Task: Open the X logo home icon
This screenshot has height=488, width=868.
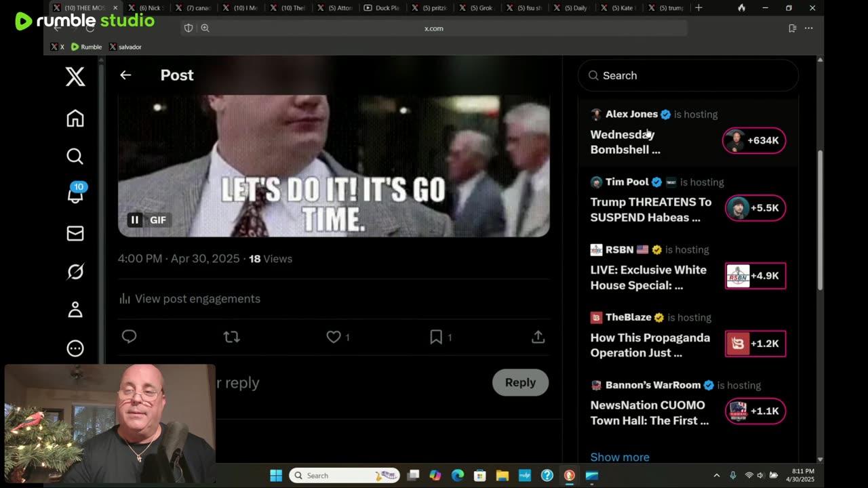Action: (75, 77)
